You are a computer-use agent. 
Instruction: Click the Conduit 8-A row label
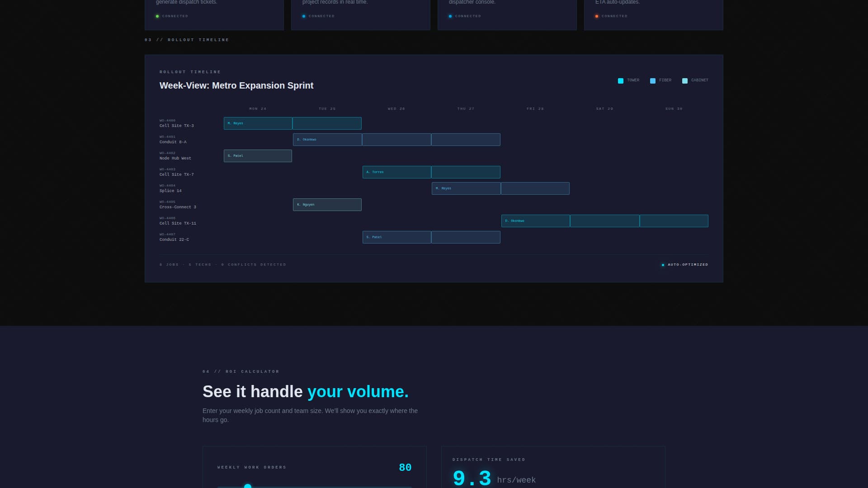[x=173, y=142]
